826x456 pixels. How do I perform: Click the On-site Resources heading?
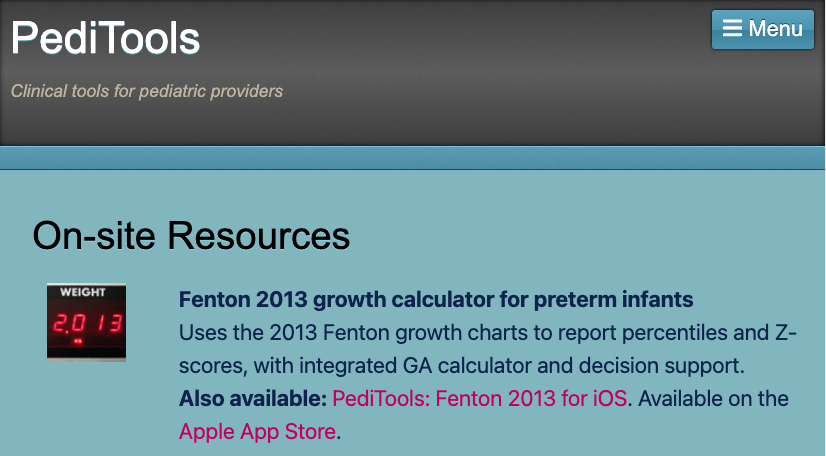(191, 235)
